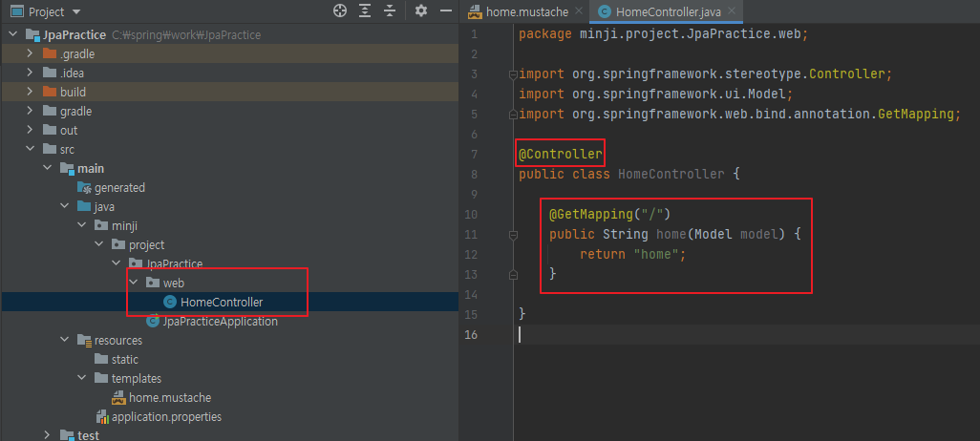Collapse the project package arrow
This screenshot has height=441, width=980.
(98, 245)
